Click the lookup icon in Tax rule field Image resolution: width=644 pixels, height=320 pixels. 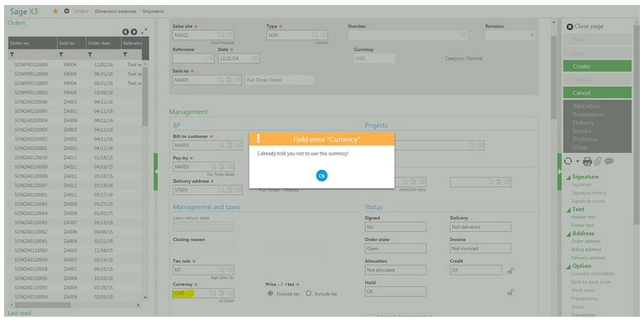222,270
